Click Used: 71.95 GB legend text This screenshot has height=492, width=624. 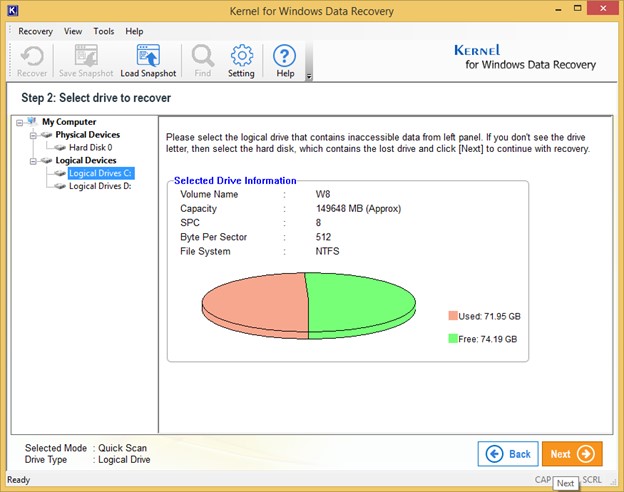489,316
